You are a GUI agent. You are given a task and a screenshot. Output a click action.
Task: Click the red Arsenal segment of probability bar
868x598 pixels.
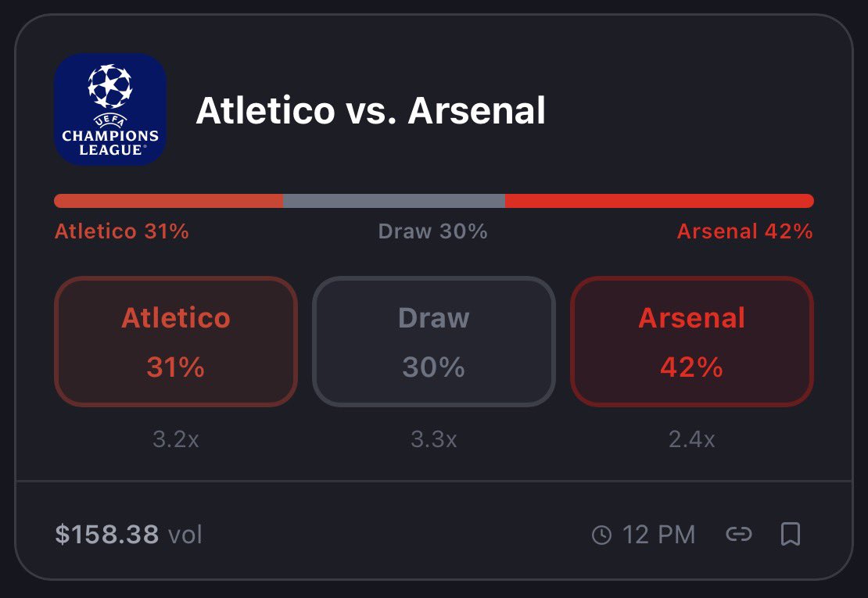659,201
